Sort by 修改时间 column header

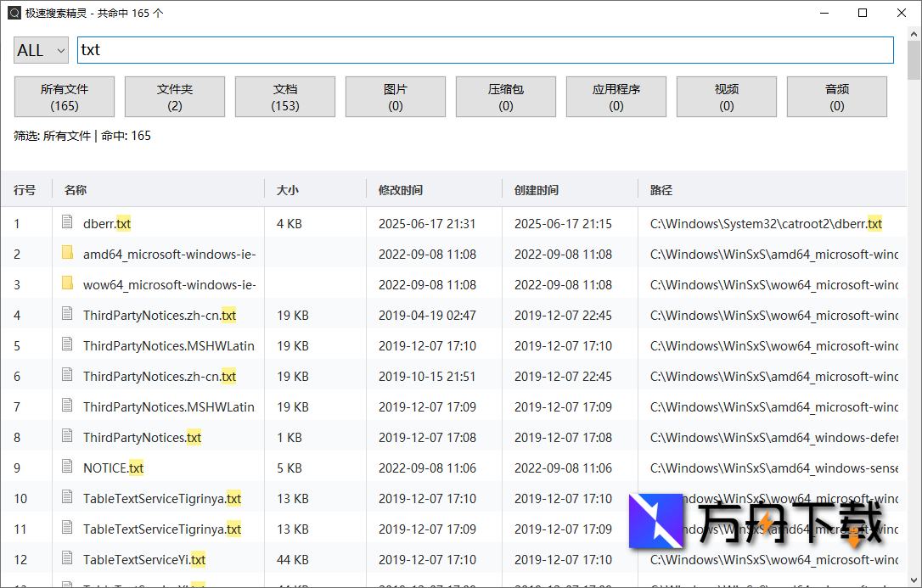click(x=401, y=190)
